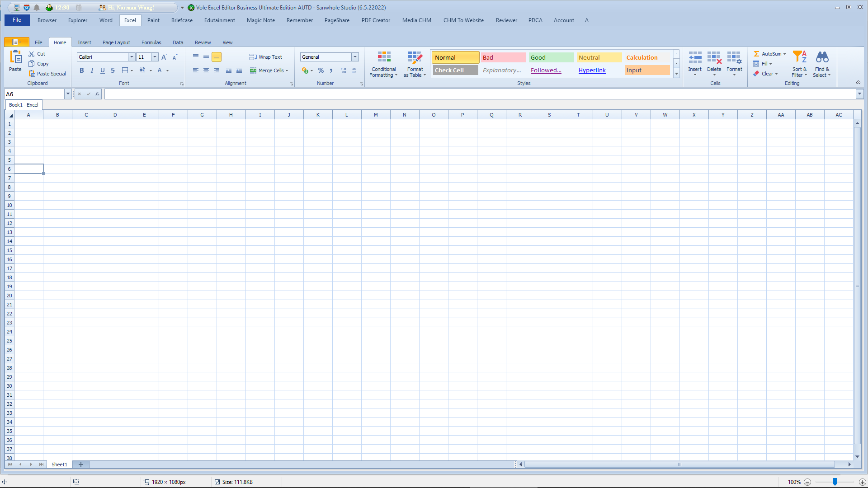This screenshot has height=488, width=868.
Task: Click the Percent style icon
Action: pyautogui.click(x=321, y=70)
